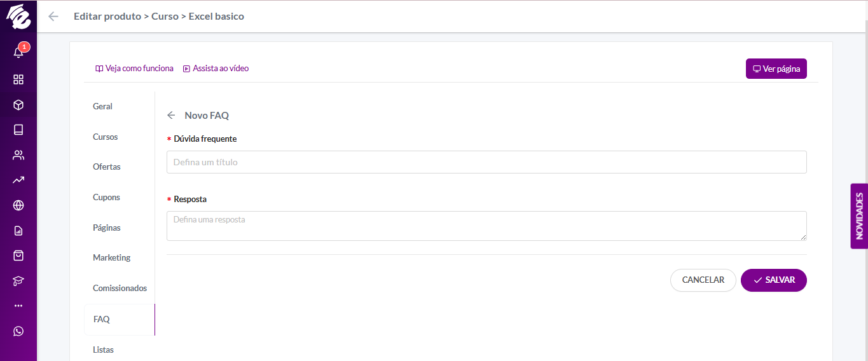Open the notifications bell icon
Screen dimensions: 868x361
[18, 52]
